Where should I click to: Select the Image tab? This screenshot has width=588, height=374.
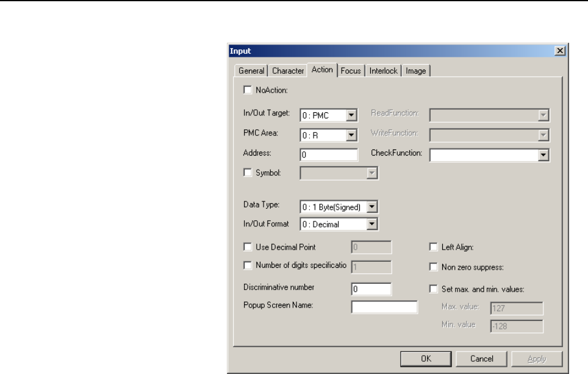coord(416,71)
